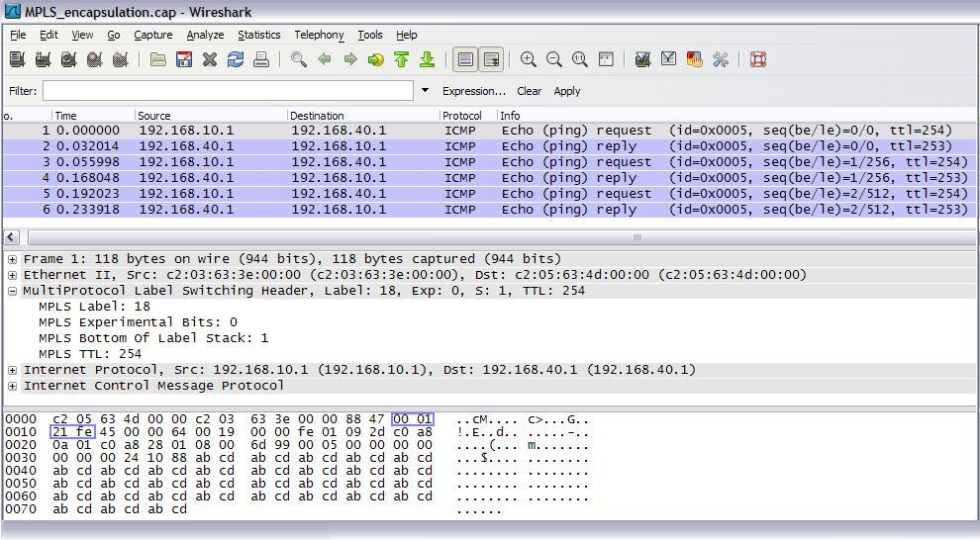Screen dimensions: 980x540
Task: Open coloring rules editor
Action: [x=694, y=59]
